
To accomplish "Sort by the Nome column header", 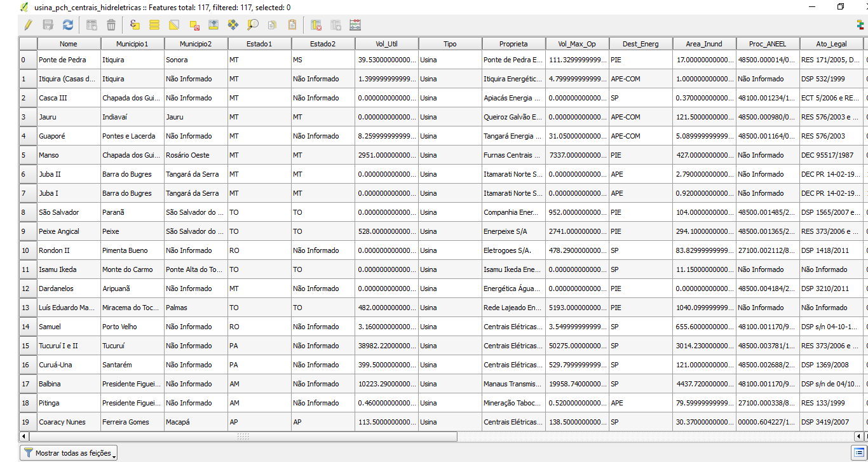I will [x=69, y=44].
